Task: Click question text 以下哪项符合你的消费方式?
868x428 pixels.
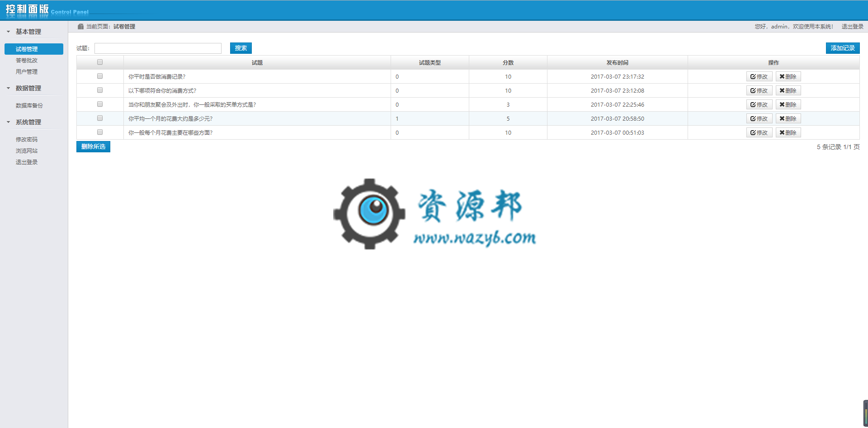Action: (x=162, y=91)
